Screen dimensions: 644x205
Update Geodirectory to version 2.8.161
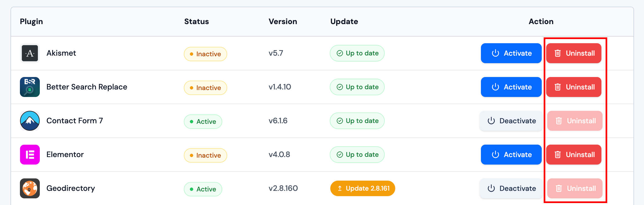pyautogui.click(x=363, y=188)
